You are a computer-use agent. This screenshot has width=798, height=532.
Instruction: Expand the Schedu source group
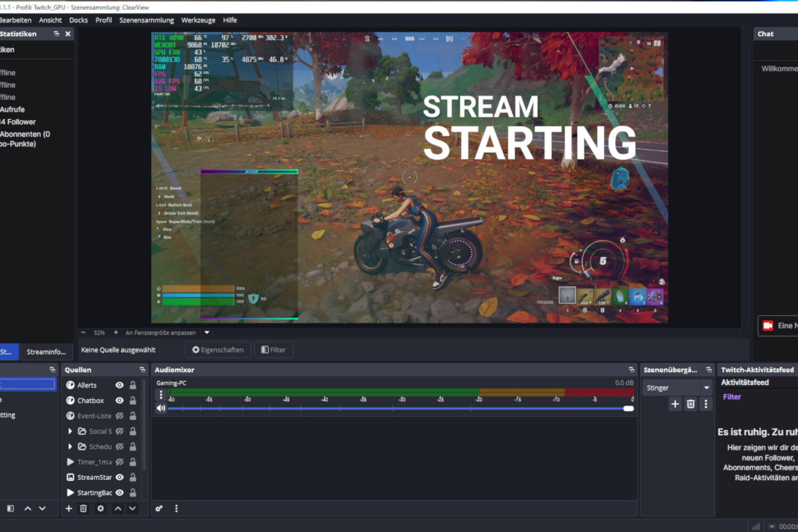pos(70,447)
